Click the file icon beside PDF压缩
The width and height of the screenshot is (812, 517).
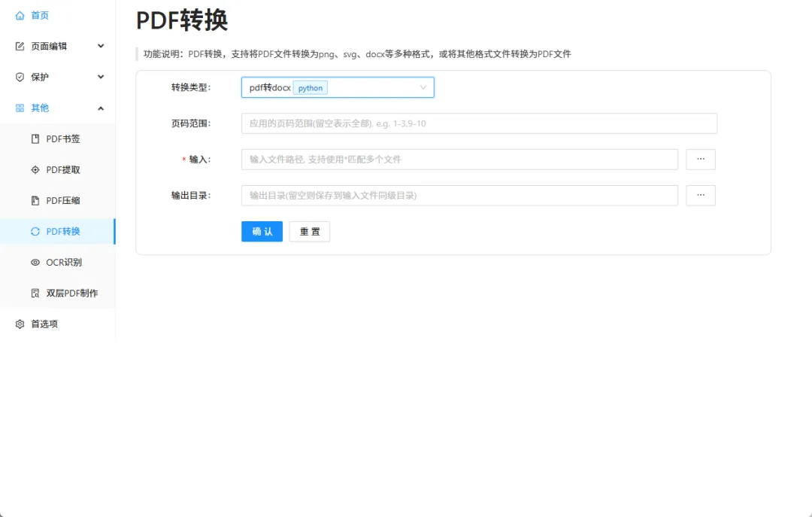[x=35, y=201]
